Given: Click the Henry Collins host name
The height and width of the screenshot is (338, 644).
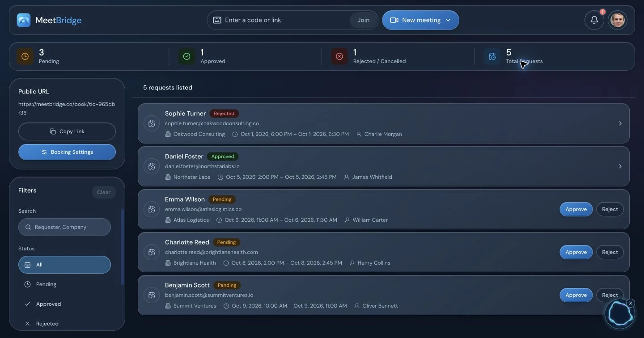Looking at the screenshot, I should (374, 263).
